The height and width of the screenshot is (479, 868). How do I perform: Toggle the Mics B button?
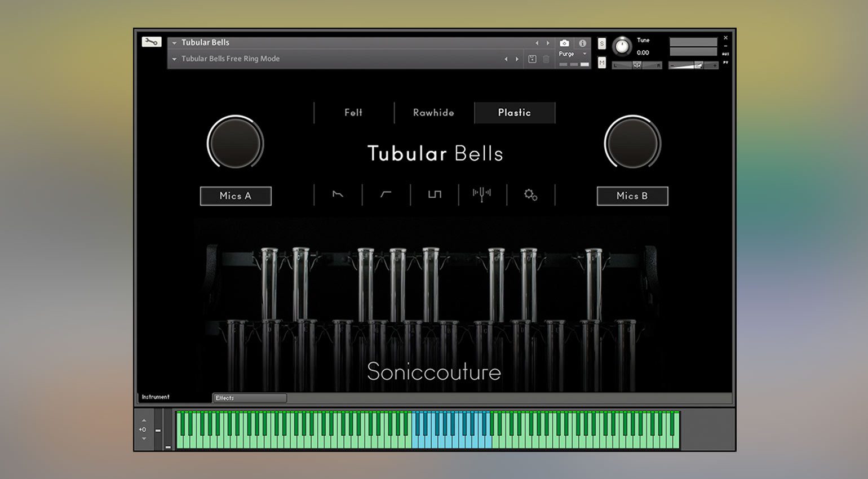point(632,196)
